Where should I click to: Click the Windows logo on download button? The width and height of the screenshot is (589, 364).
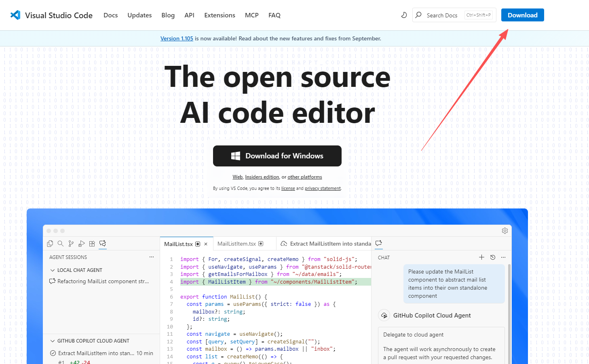click(x=236, y=156)
